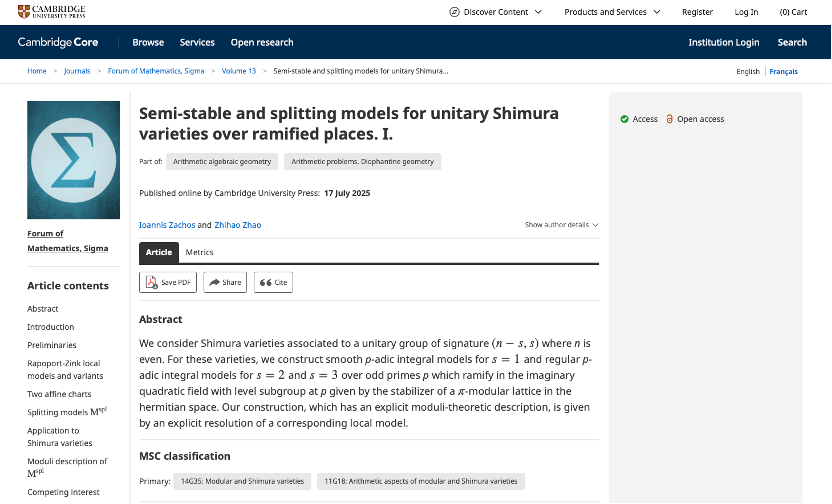This screenshot has width=832, height=504.
Task: Click the Cambridge University Press logo
Action: [52, 12]
